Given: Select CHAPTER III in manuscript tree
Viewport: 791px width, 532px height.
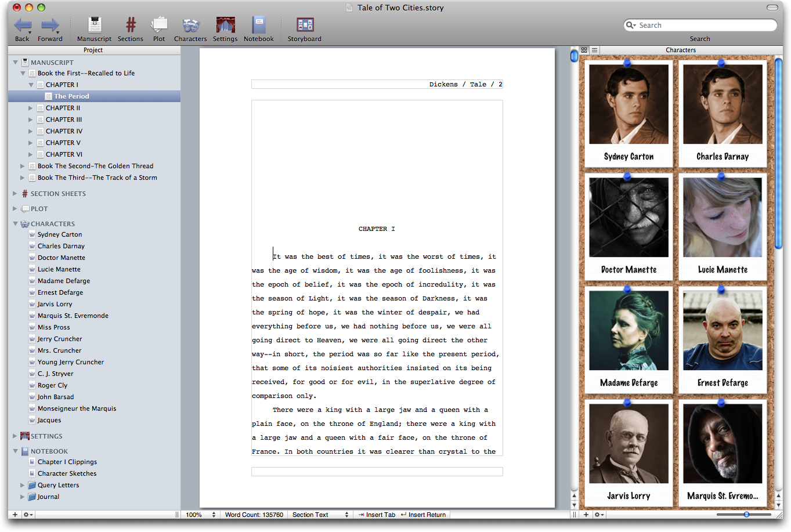Looking at the screenshot, I should coord(64,120).
